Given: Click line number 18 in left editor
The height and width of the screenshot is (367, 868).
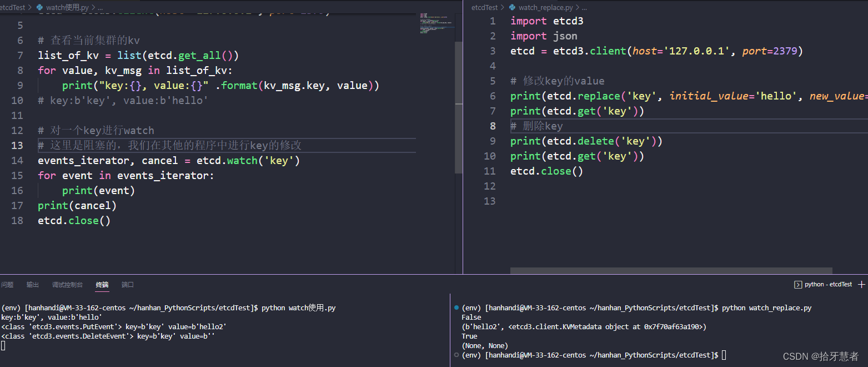Looking at the screenshot, I should pos(17,221).
